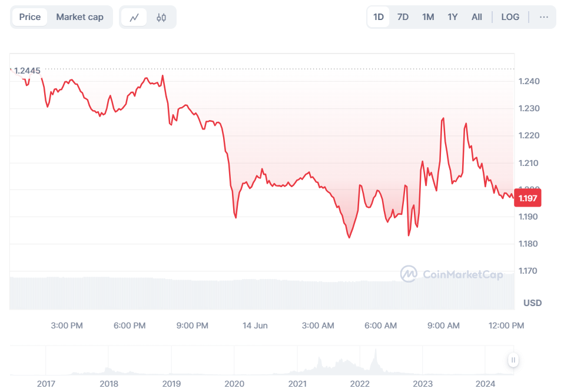The height and width of the screenshot is (392, 564).
Task: Switch to the 1M timeframe
Action: coord(428,16)
